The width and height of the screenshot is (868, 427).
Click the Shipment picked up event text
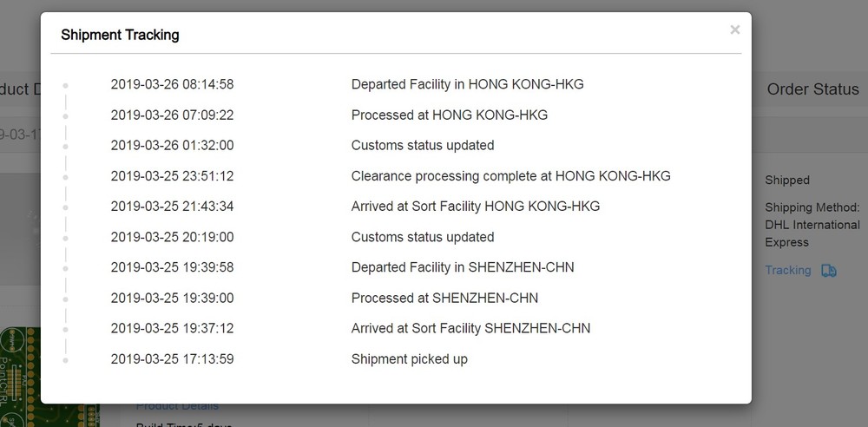[x=409, y=359]
